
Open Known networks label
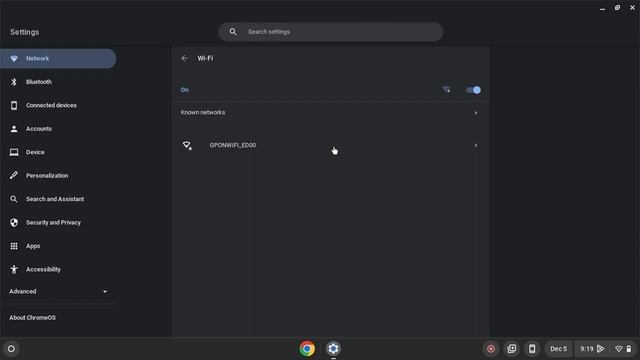[203, 112]
